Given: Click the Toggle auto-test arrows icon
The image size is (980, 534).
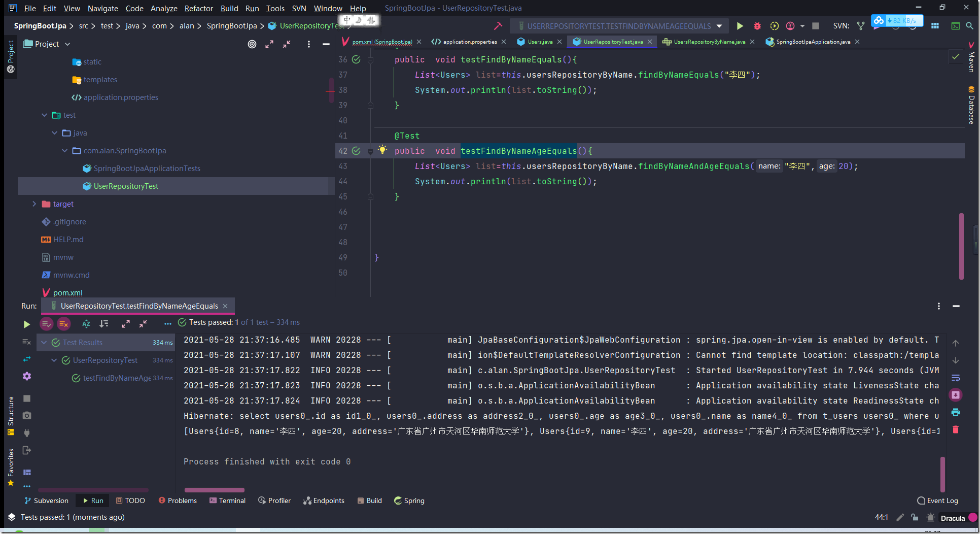Looking at the screenshot, I should (27, 359).
